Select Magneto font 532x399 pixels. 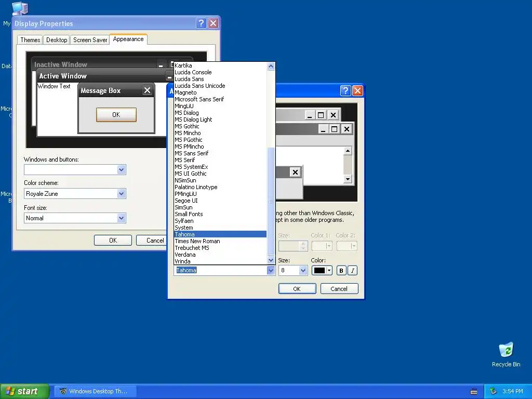pos(220,92)
